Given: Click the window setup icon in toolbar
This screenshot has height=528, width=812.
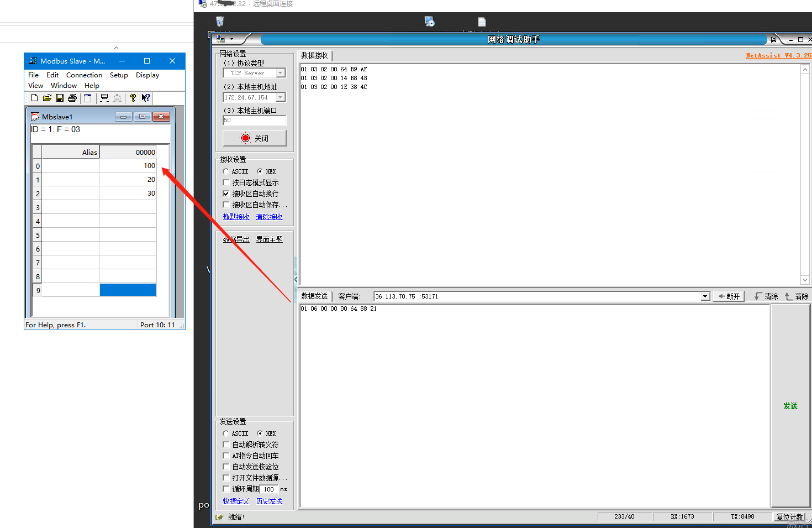Looking at the screenshot, I should click(x=87, y=98).
